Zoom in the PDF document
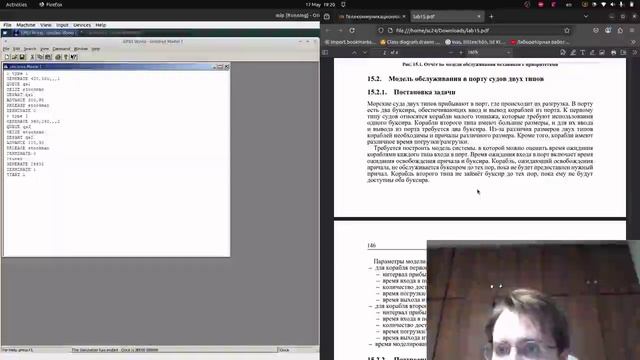 (461, 52)
